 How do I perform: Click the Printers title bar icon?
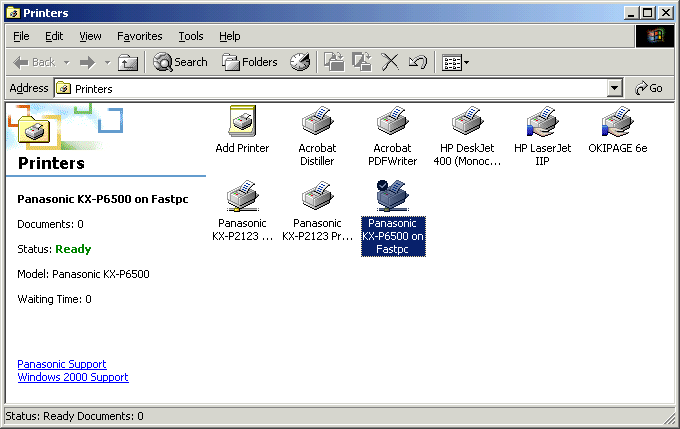(13, 13)
